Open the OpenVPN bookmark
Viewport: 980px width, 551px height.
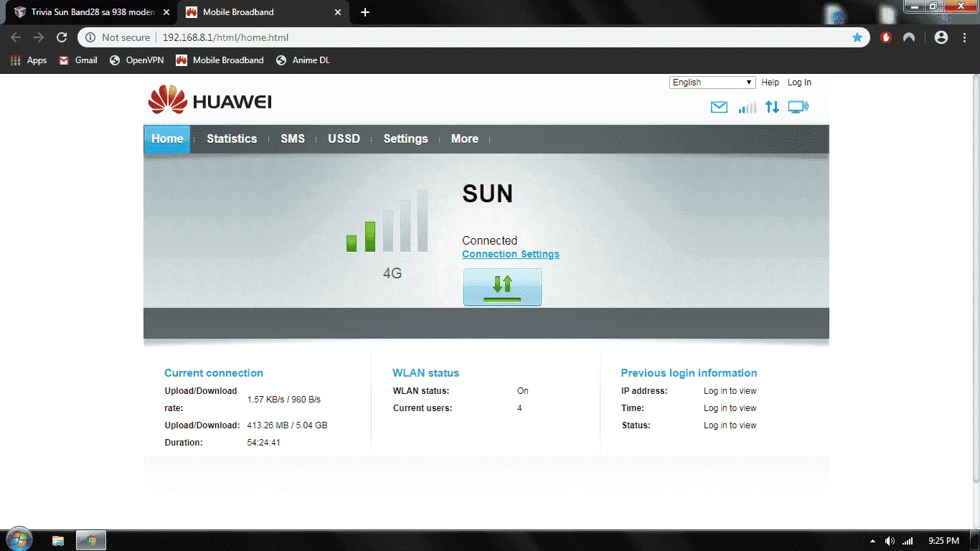(x=136, y=60)
